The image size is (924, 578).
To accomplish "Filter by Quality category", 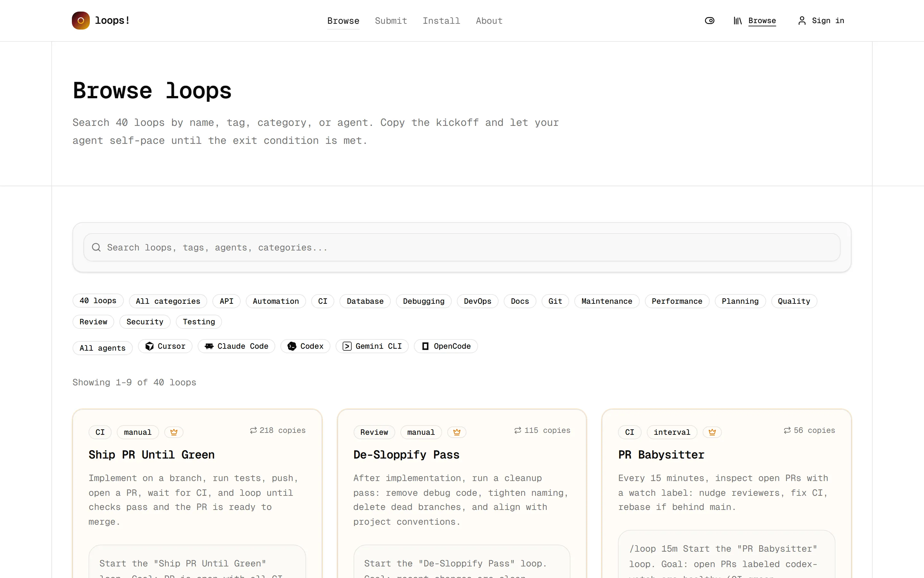I will (x=794, y=301).
